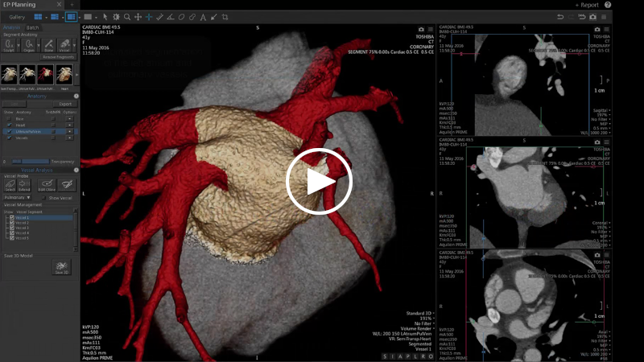Click the Save 3D model button
Screen dimensions: 644x362
click(62, 267)
